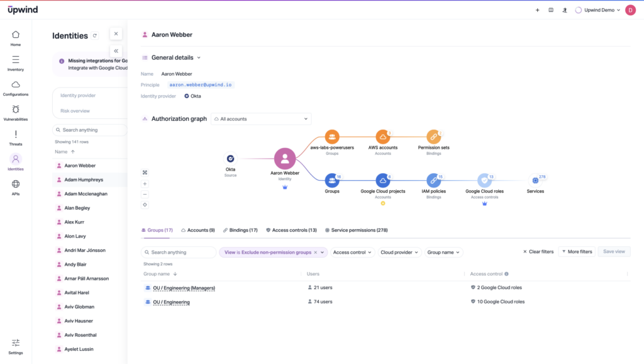Viewport: 644px width, 364px height.
Task: Open the Group name filter dropdown
Action: [x=443, y=252]
